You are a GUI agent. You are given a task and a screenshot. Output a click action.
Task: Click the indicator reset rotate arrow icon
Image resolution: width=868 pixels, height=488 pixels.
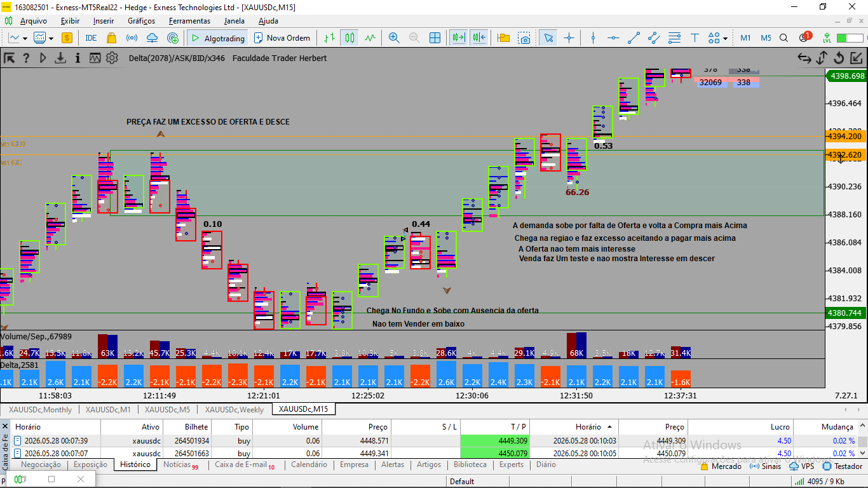click(x=839, y=58)
